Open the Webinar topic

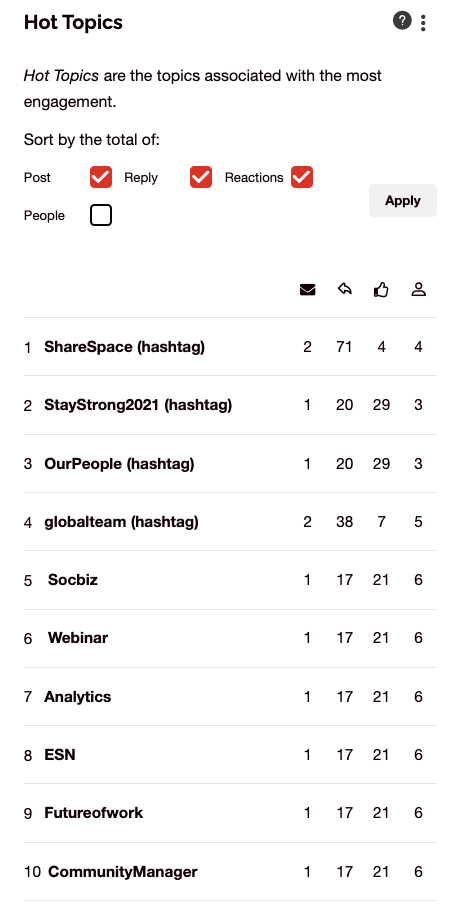pos(78,638)
